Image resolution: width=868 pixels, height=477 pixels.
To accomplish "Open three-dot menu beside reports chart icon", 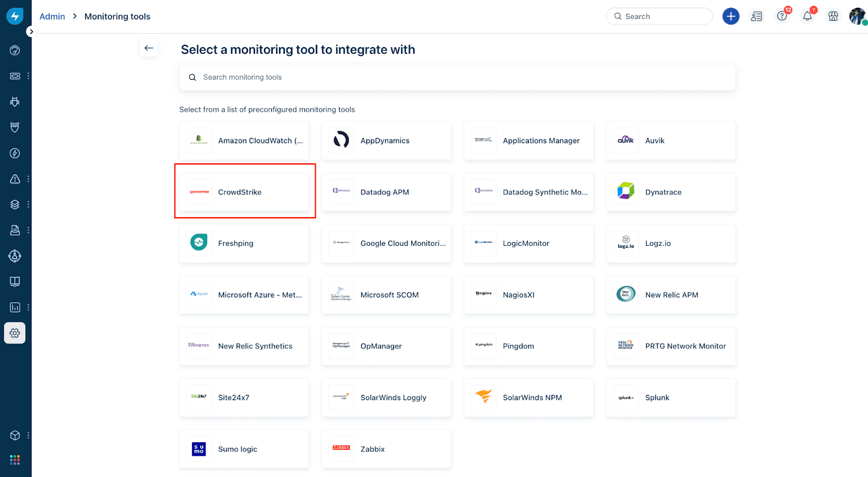I will [x=28, y=307].
